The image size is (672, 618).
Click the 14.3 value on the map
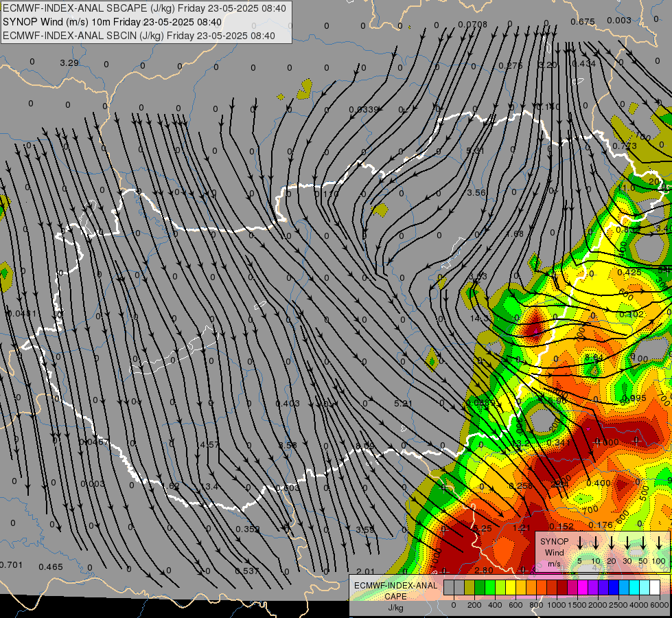coord(479,318)
